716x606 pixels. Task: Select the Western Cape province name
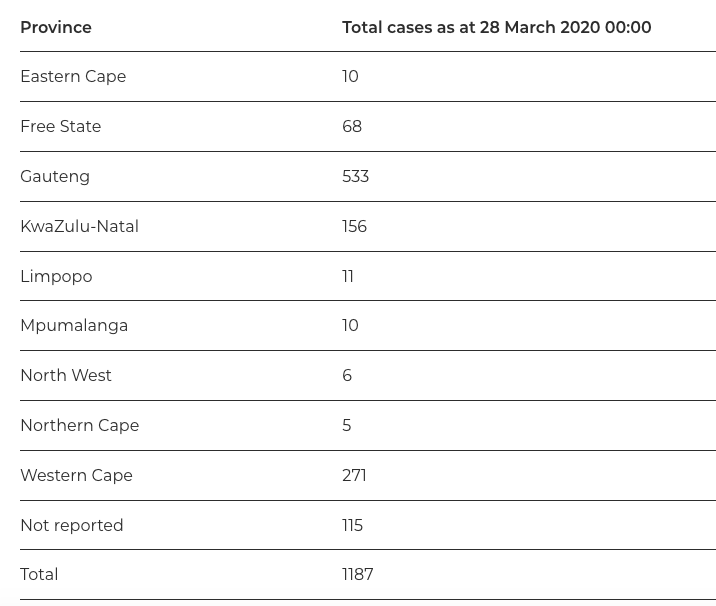click(x=76, y=476)
